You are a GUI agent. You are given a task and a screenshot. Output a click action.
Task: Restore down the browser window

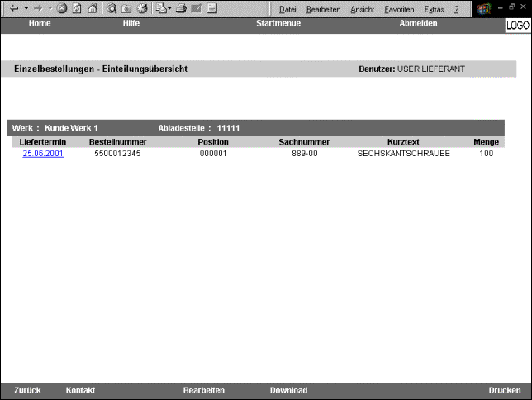[511, 7]
